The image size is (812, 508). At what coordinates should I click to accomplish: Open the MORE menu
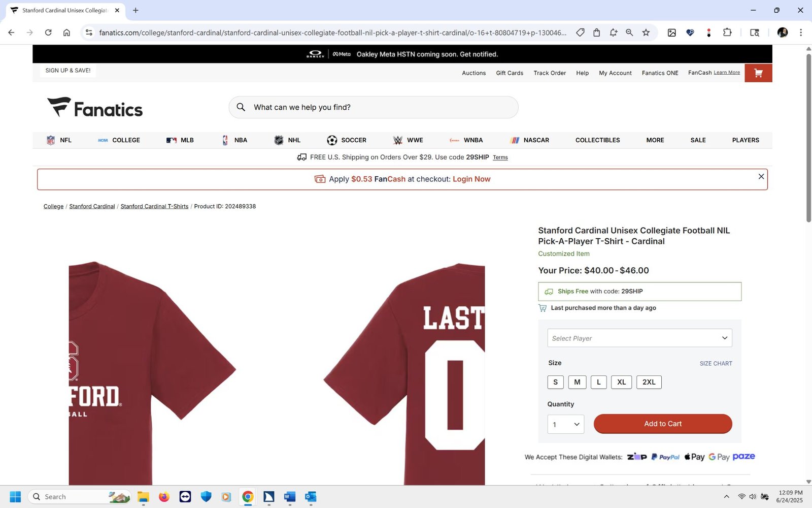click(x=655, y=140)
